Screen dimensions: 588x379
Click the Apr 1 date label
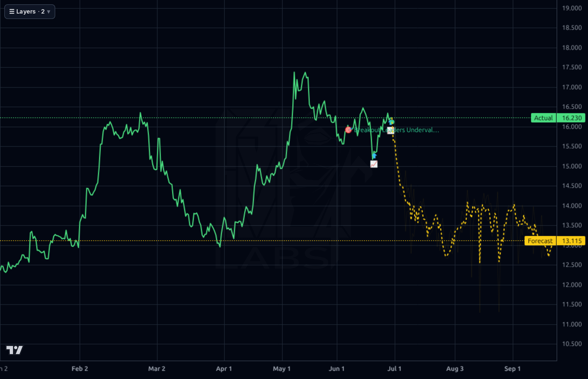224,369
